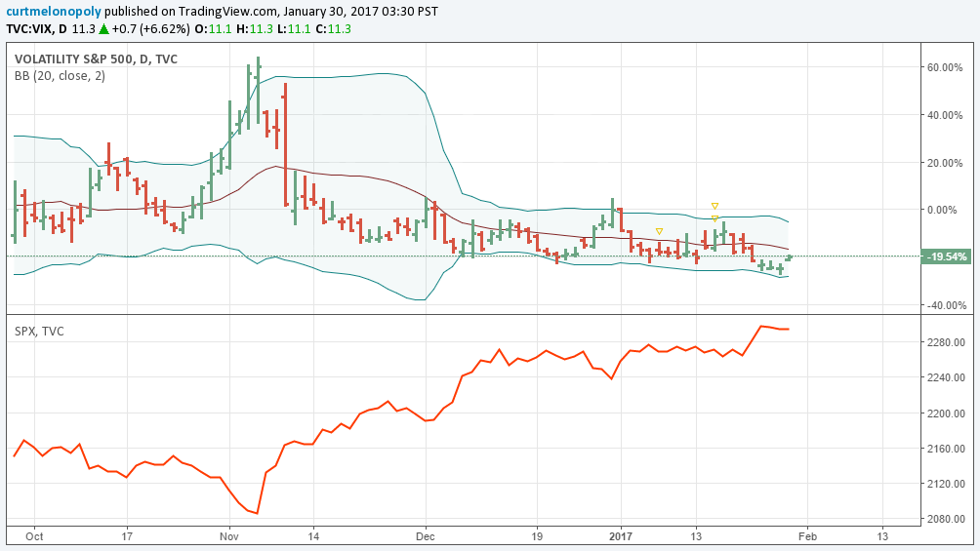Click the 2080.00 SPX axis label
980x551 pixels.
[946, 519]
